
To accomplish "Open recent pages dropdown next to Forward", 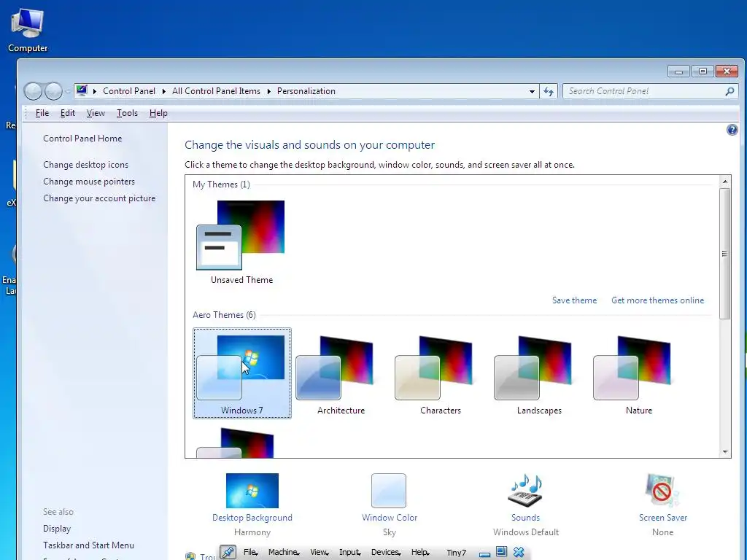I will (x=68, y=91).
